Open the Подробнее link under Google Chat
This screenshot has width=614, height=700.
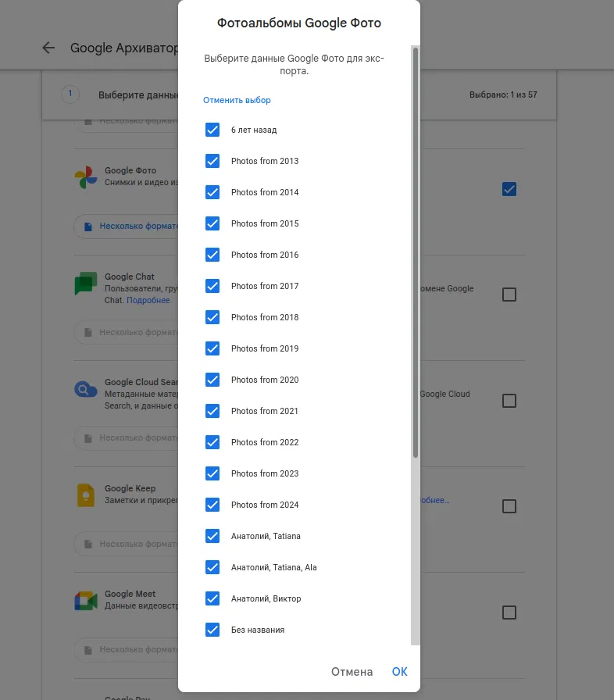tap(148, 300)
